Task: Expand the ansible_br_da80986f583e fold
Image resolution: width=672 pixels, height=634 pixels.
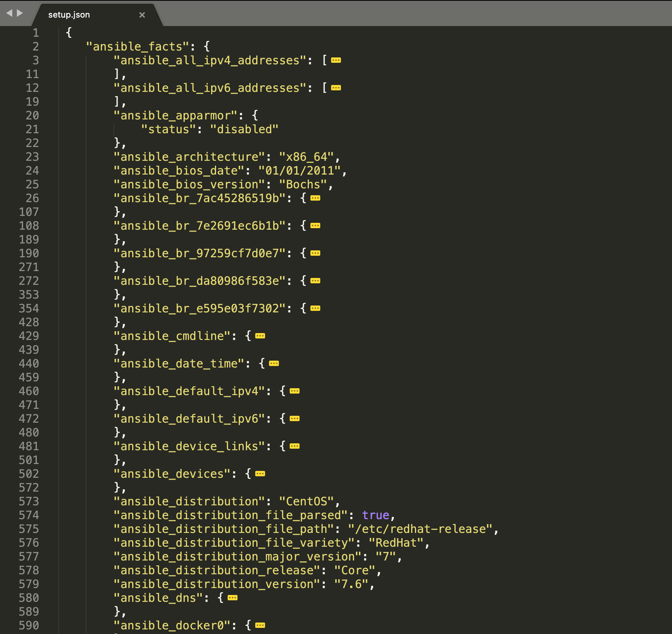Action: tap(315, 281)
